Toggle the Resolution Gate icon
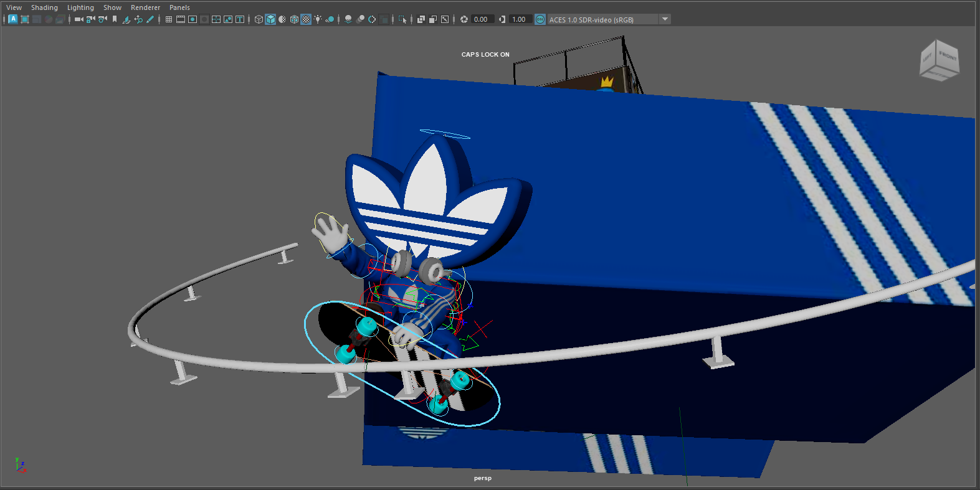The height and width of the screenshot is (490, 980). point(193,19)
